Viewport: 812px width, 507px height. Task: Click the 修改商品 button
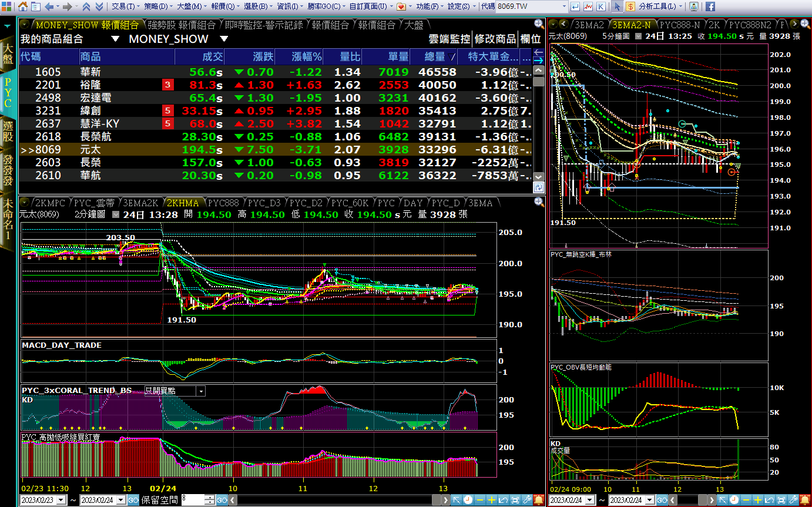tap(495, 39)
